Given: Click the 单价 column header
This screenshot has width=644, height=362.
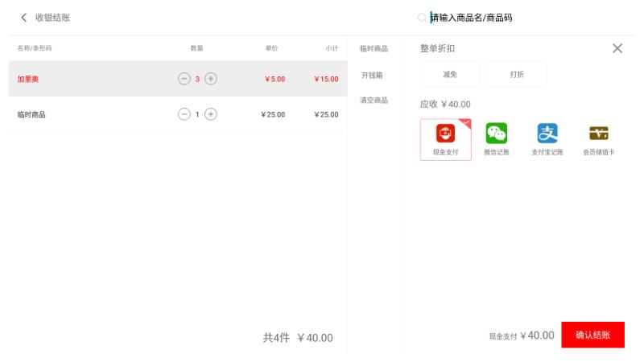Looking at the screenshot, I should click(271, 48).
